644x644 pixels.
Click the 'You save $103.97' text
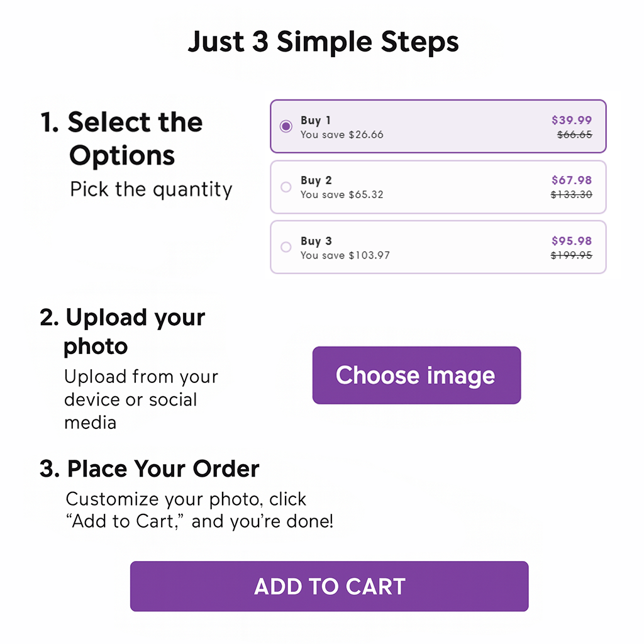coord(345,255)
